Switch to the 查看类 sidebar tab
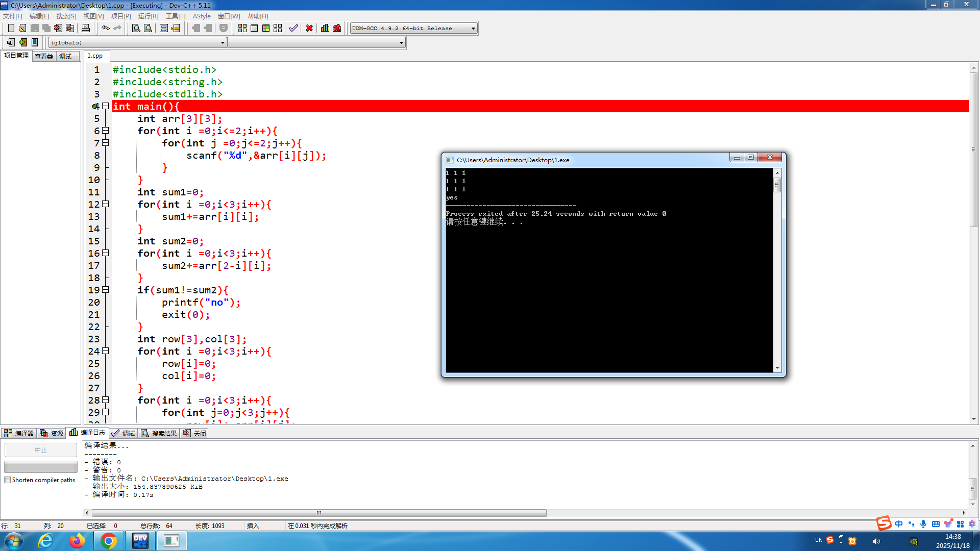This screenshot has width=980, height=551. tap(44, 56)
